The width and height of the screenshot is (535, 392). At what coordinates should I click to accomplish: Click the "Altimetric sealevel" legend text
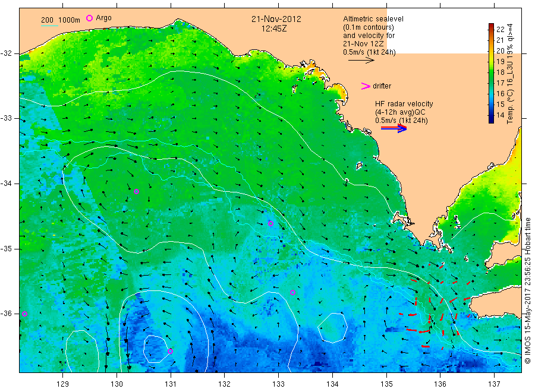[x=373, y=19]
